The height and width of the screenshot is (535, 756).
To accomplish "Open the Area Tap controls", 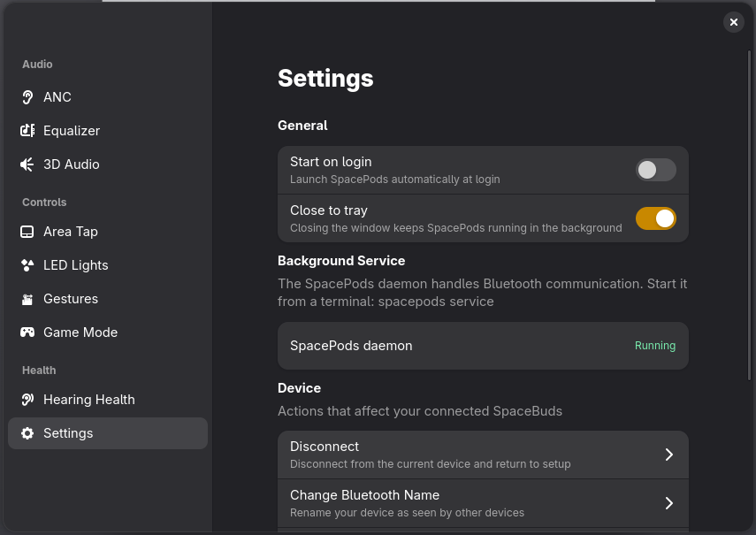I will click(108, 232).
